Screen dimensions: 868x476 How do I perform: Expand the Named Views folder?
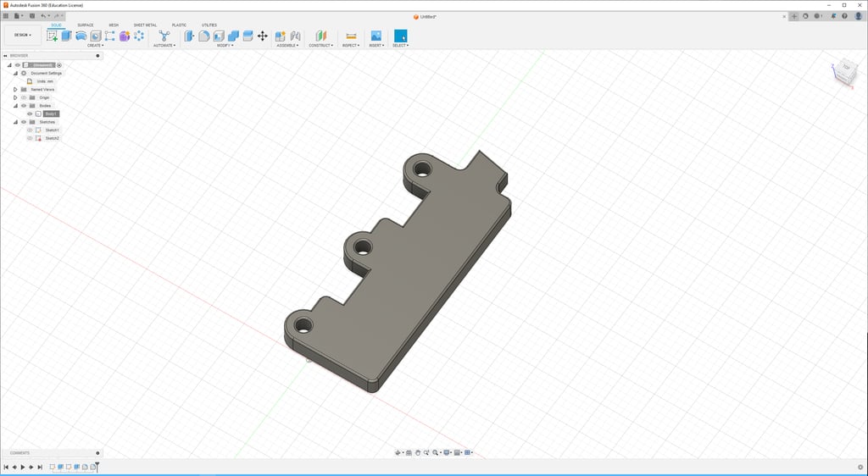15,89
